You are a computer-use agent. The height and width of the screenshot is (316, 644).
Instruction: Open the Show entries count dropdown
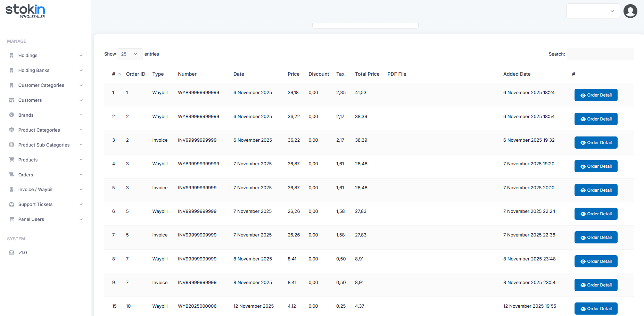point(130,54)
